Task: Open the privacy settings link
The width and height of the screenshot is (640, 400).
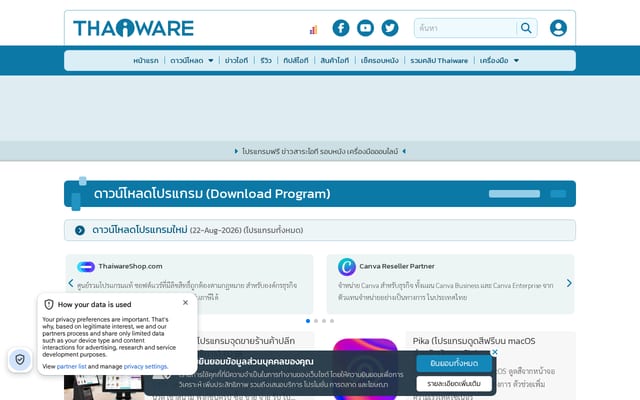Action: pos(145,367)
